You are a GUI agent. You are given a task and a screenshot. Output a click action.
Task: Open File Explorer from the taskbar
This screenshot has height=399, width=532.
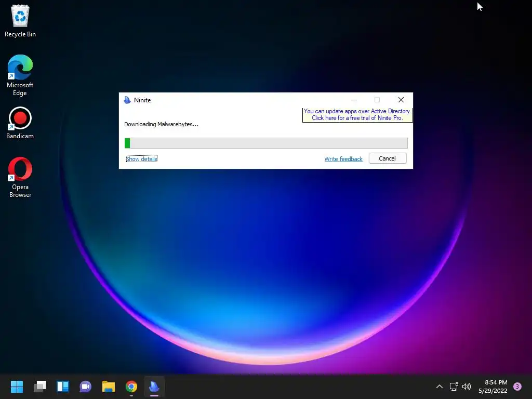point(109,387)
